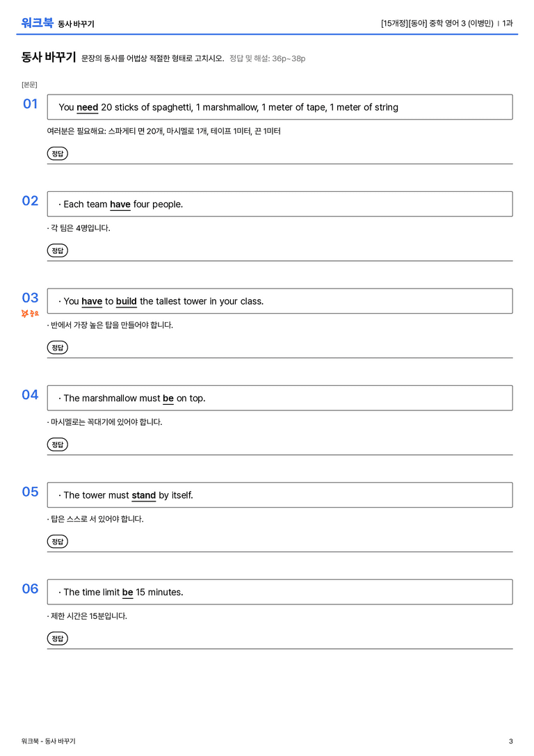Click the underlined 'have' in 'Each team have'
Viewport: 534px width, 756px height.
(120, 204)
